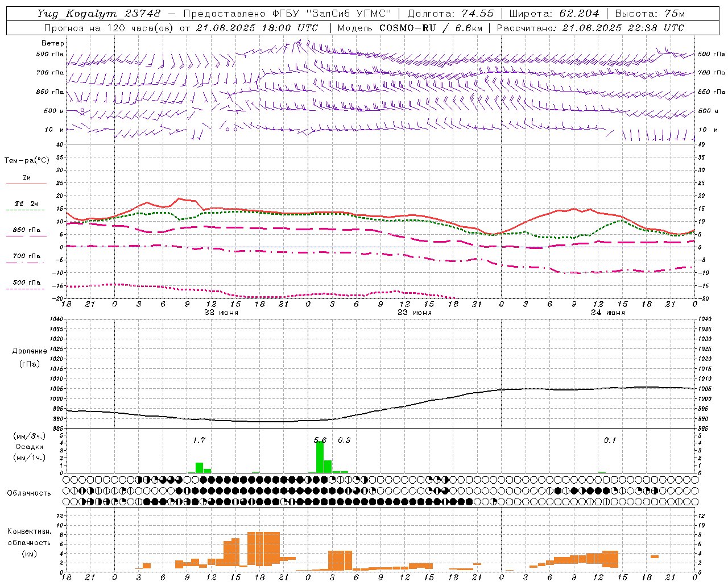Select the 22 июня date label
Screen dimensions: 728x582
click(x=221, y=313)
